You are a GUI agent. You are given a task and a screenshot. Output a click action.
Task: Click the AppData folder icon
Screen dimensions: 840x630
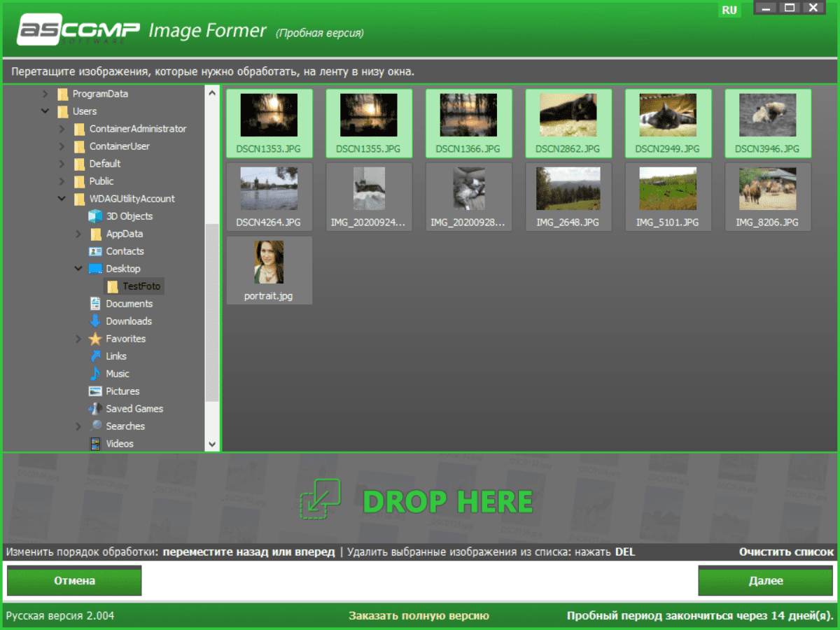click(x=97, y=234)
